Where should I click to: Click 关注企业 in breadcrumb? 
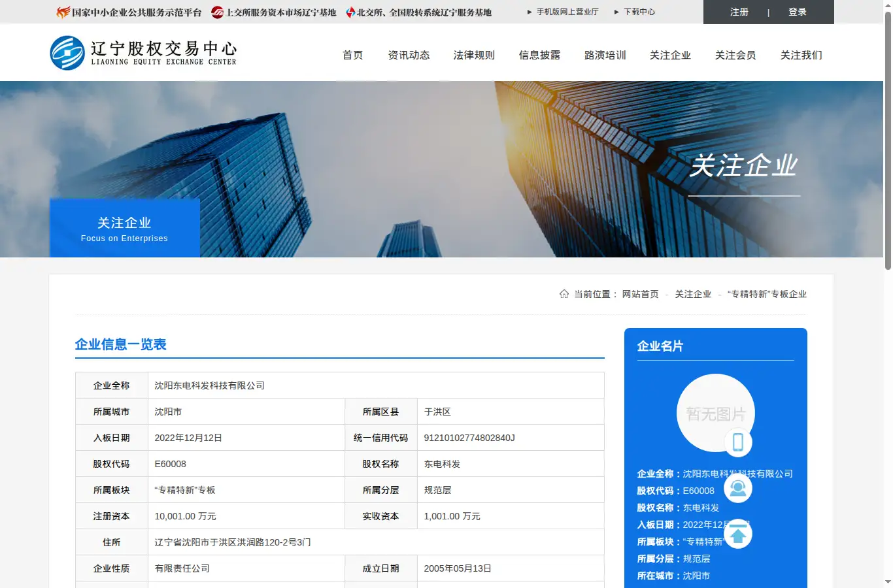click(x=693, y=294)
